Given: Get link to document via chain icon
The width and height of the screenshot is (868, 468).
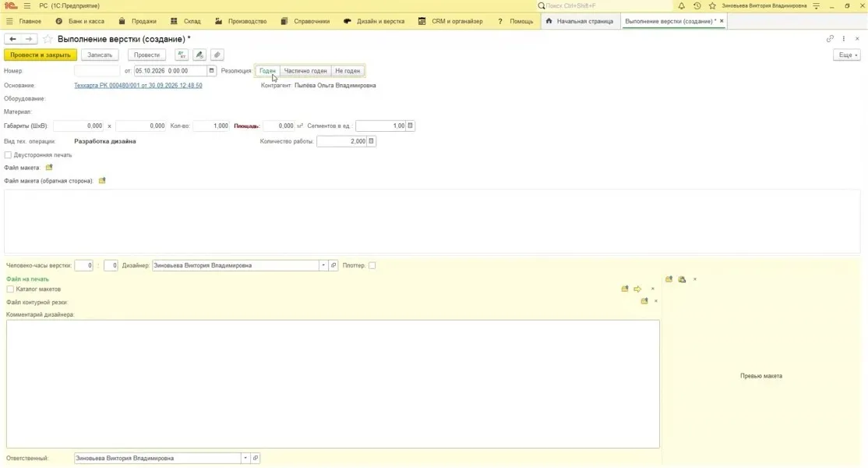Looking at the screenshot, I should click(x=830, y=39).
